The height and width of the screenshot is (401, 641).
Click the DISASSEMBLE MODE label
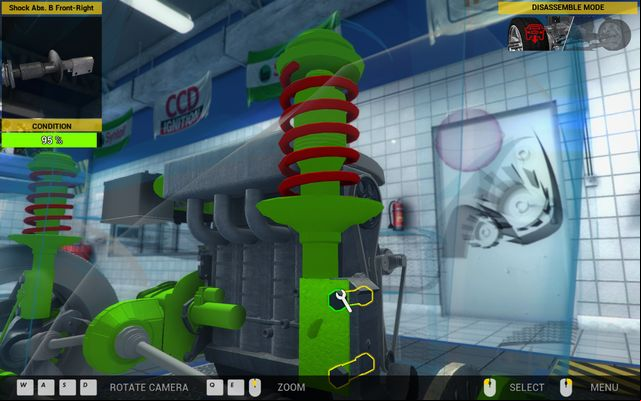[568, 7]
